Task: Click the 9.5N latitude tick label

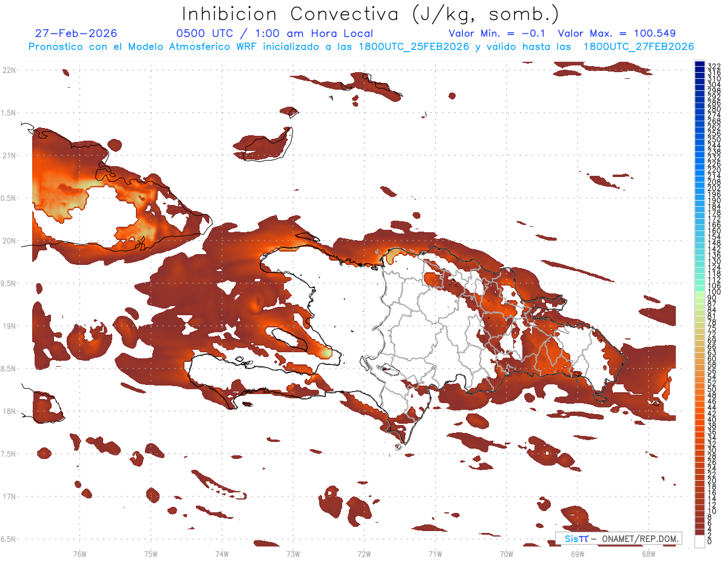Action: click(x=8, y=283)
